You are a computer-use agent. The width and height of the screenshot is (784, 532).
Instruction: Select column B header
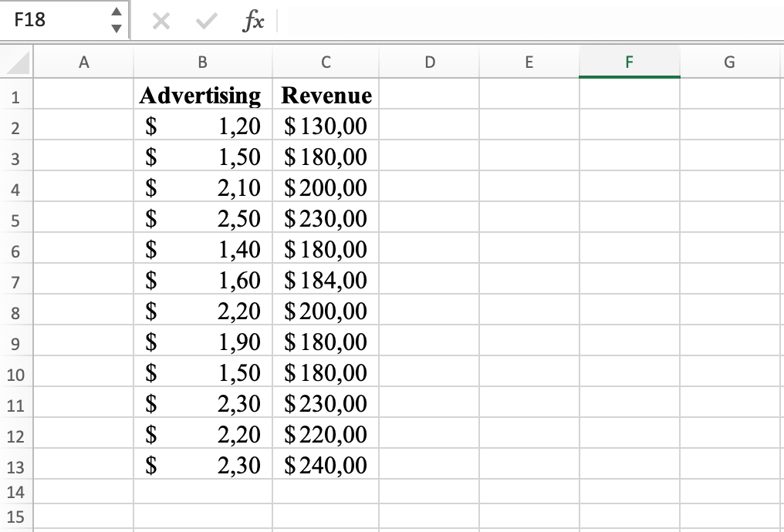(x=201, y=62)
